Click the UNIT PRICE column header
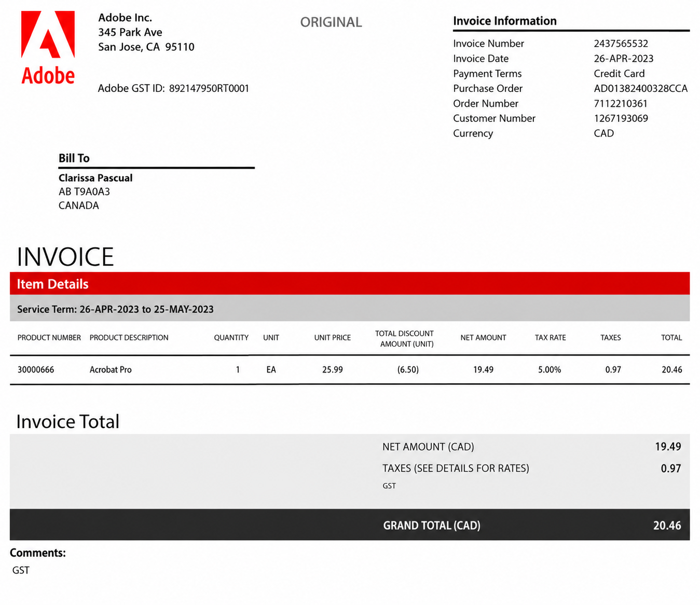This screenshot has width=700, height=605. (332, 338)
